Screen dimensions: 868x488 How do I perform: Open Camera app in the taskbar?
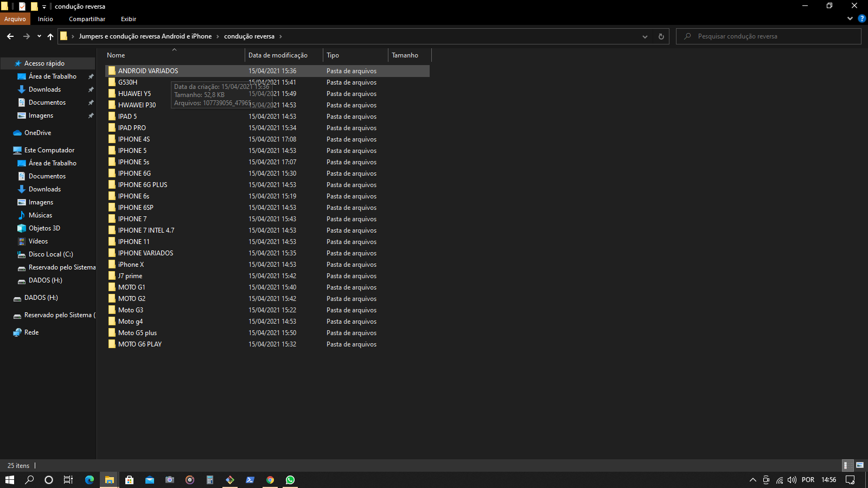point(170,480)
